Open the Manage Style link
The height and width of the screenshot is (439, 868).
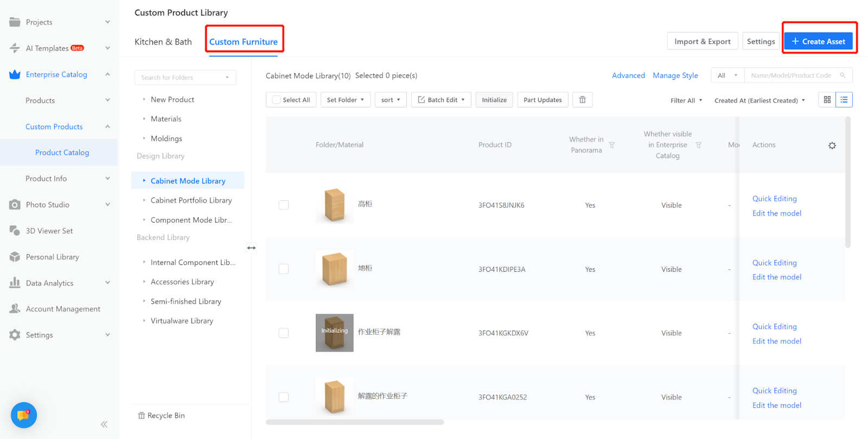coord(675,75)
